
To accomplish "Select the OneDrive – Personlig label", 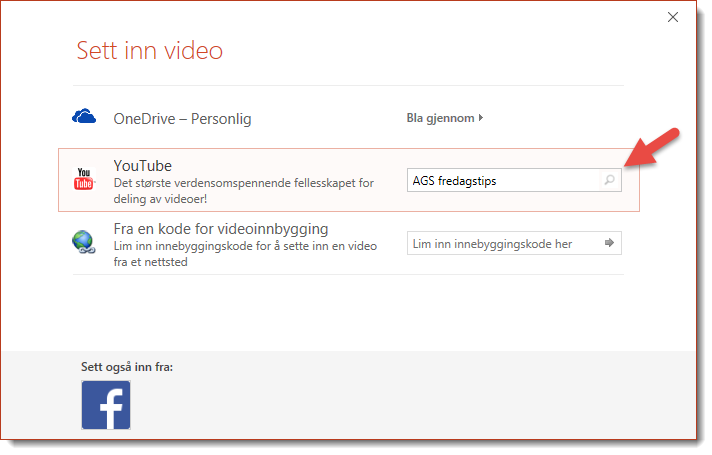I will [x=182, y=119].
